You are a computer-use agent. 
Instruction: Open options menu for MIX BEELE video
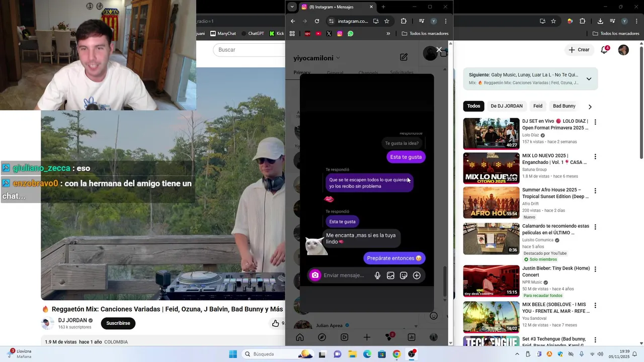point(595,306)
